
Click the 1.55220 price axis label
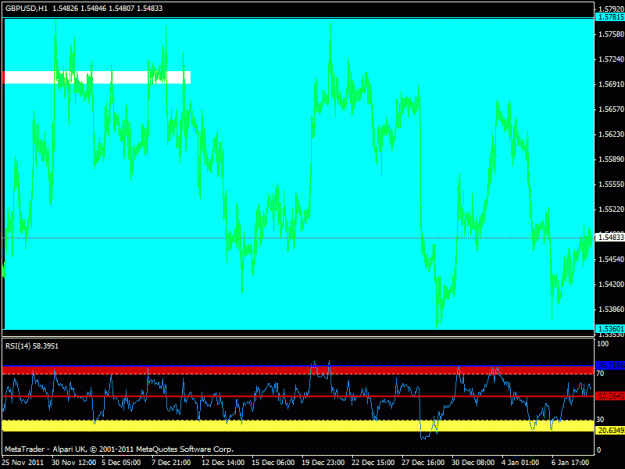pos(611,209)
